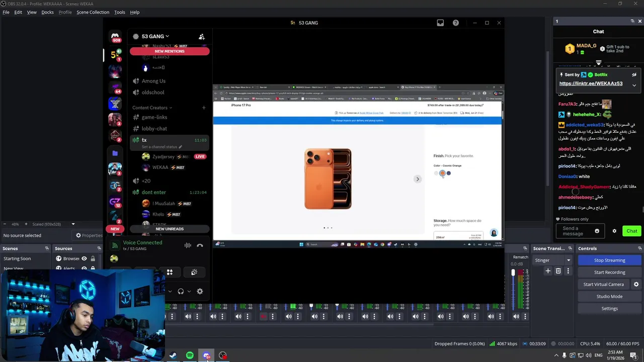The height and width of the screenshot is (362, 644).
Task: Open the File menu
Action: point(6,12)
